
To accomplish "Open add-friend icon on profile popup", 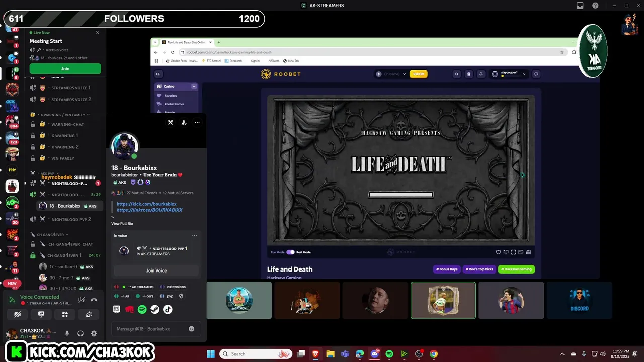I will click(x=184, y=122).
